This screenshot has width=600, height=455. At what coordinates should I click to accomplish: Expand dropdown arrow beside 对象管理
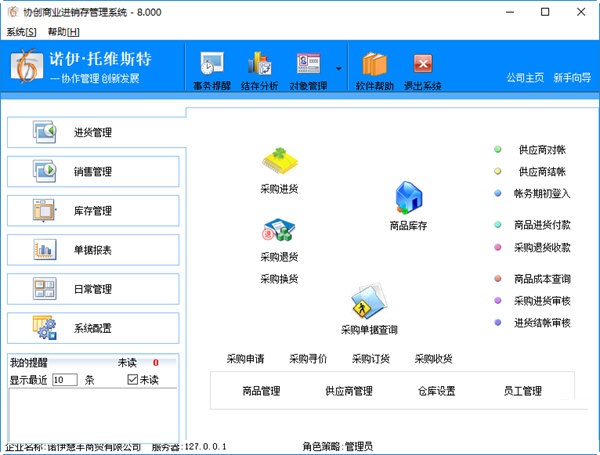(338, 69)
